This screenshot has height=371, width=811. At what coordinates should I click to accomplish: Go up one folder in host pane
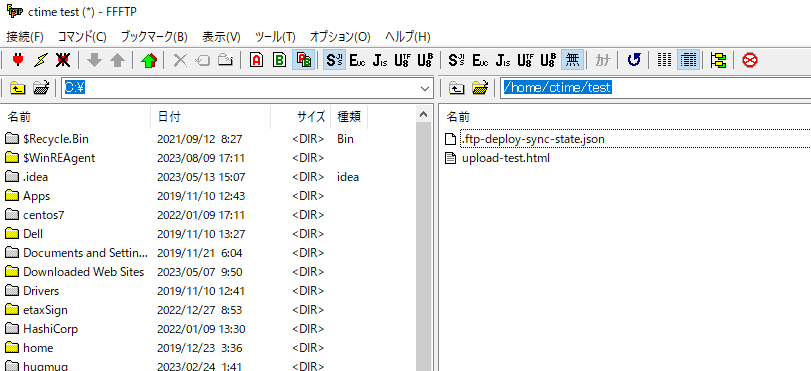pos(456,88)
